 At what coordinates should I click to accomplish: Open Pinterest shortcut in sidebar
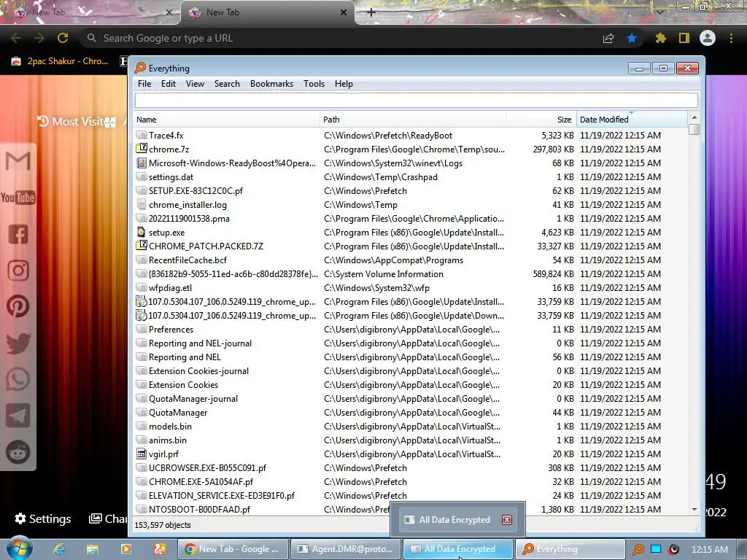(x=18, y=307)
